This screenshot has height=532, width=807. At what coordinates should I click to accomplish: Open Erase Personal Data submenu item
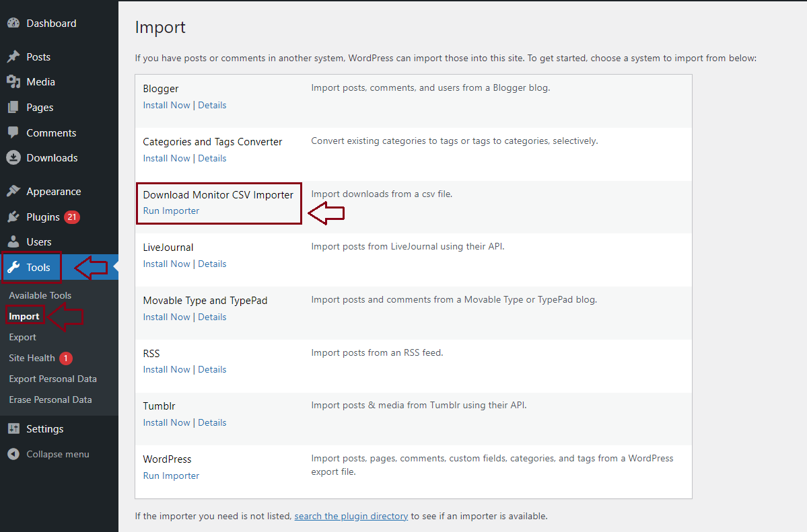[50, 400]
